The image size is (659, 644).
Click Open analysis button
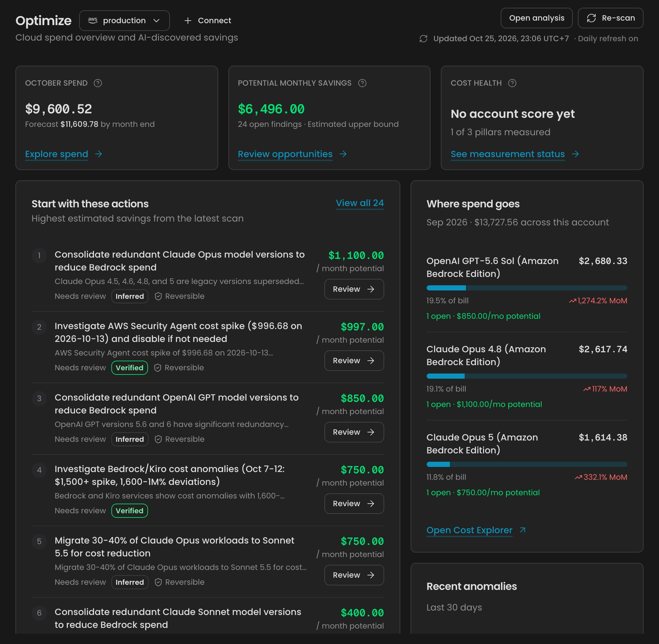(x=536, y=18)
